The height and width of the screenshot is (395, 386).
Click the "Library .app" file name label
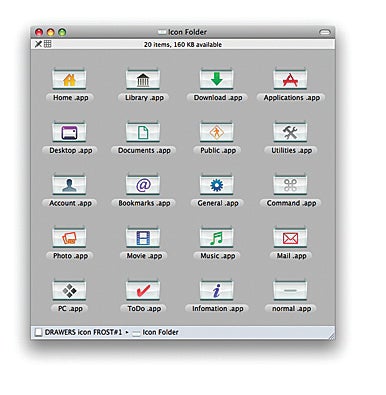coord(144,98)
